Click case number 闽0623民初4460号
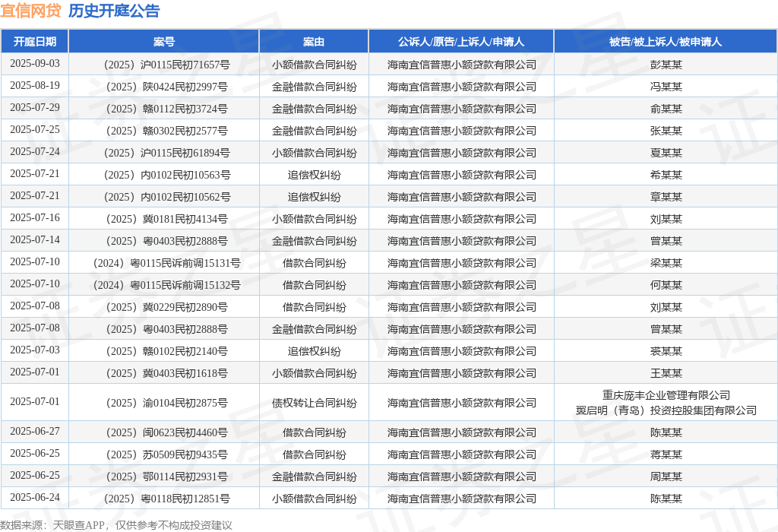 [166, 432]
